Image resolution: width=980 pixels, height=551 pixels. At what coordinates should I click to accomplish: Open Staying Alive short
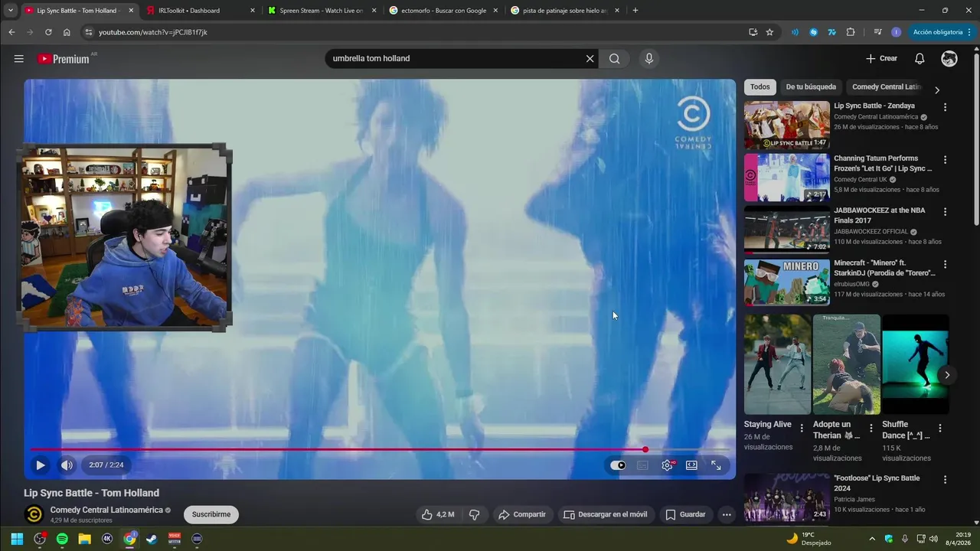pyautogui.click(x=777, y=364)
